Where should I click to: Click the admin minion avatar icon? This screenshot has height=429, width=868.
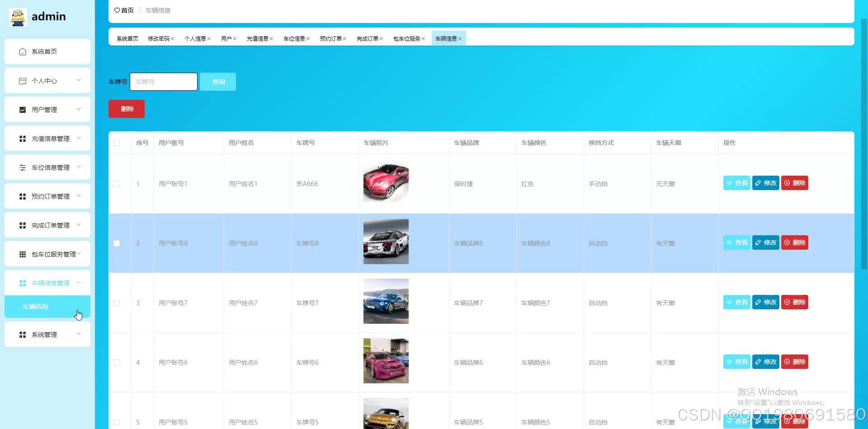click(x=18, y=17)
